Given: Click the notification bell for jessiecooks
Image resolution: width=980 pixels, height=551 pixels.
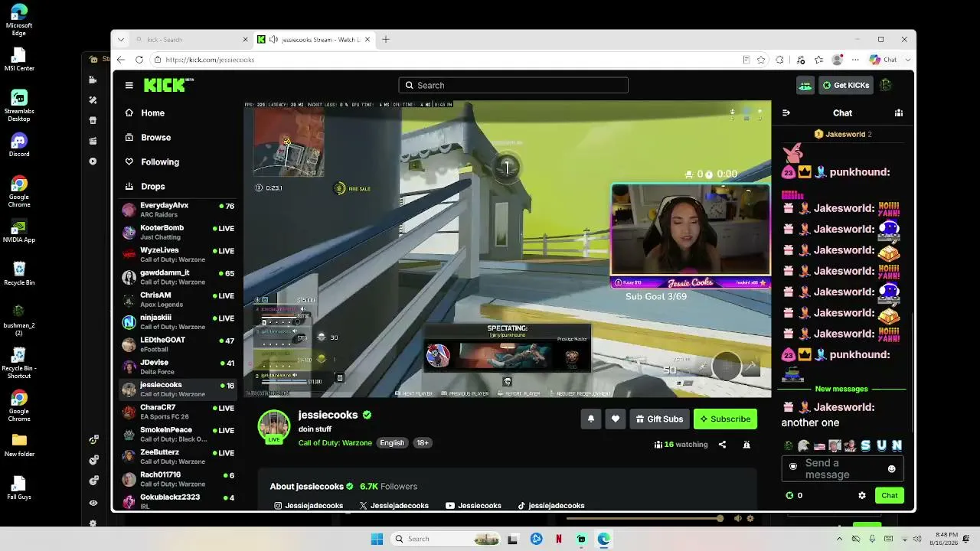Looking at the screenshot, I should coord(590,419).
